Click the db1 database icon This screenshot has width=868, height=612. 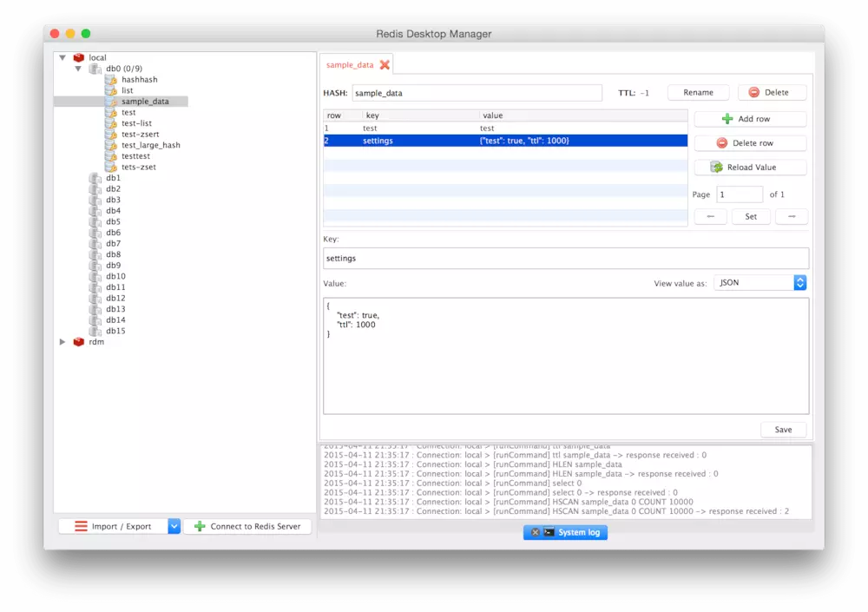point(95,178)
